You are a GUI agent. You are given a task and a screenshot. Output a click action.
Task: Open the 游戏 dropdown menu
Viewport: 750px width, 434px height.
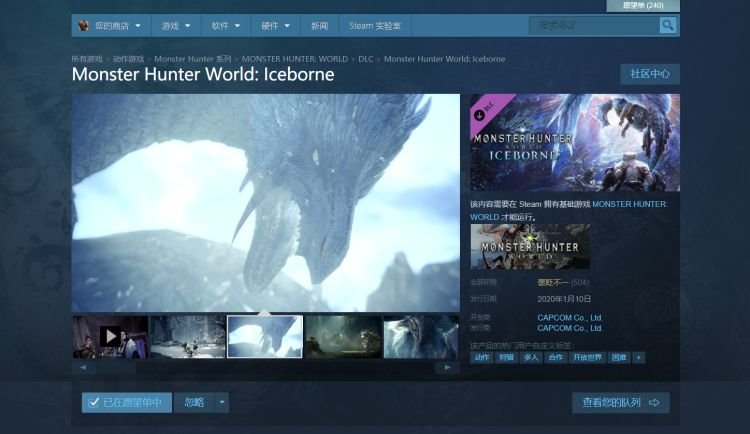click(176, 26)
